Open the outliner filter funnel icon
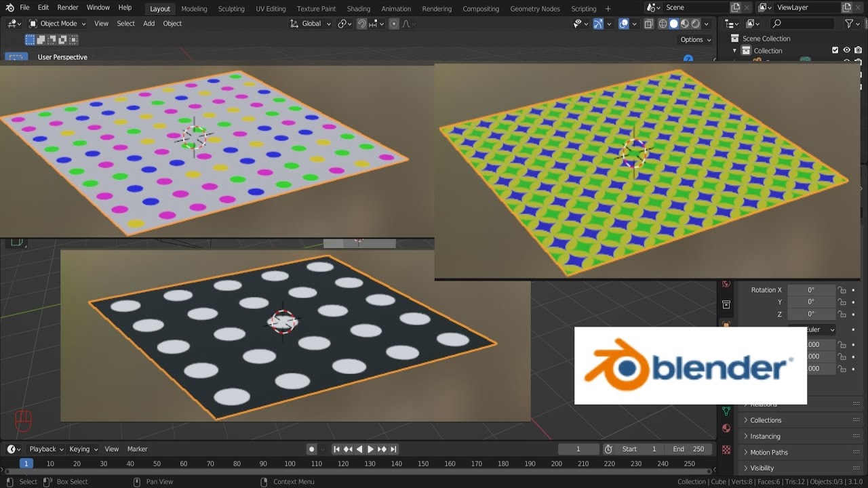 pos(849,22)
